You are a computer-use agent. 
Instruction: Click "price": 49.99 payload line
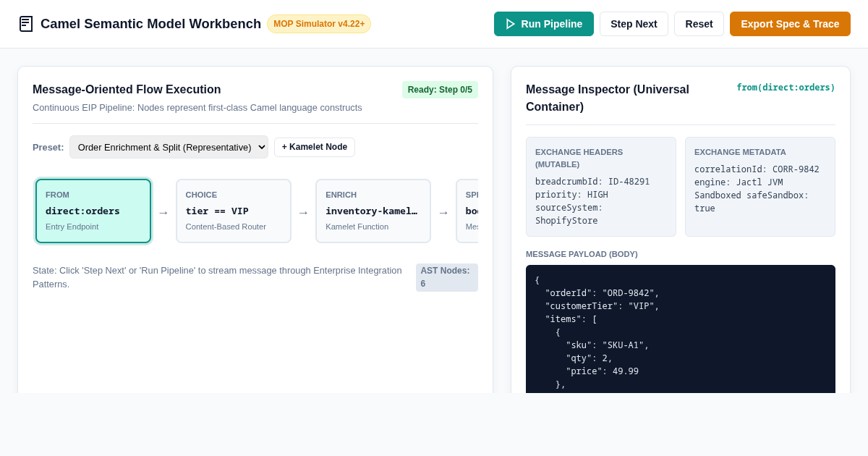tap(602, 371)
